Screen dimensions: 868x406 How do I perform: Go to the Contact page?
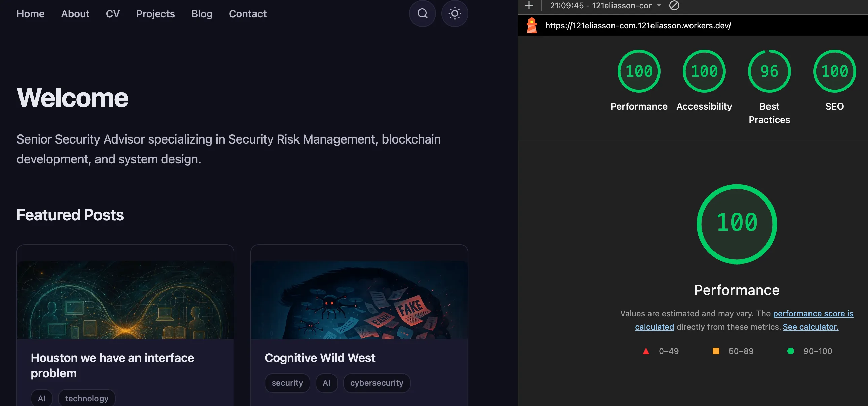248,14
